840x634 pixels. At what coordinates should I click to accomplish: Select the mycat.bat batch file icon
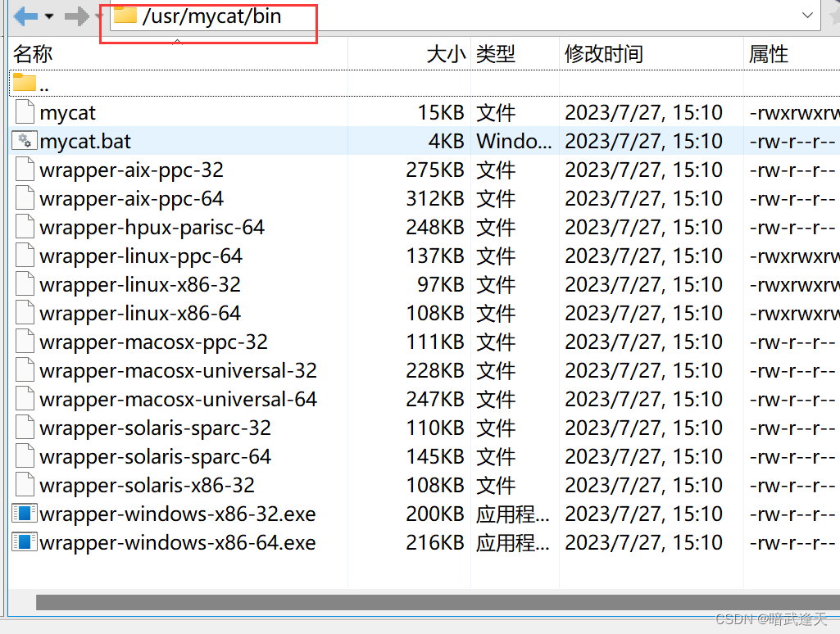[25, 141]
